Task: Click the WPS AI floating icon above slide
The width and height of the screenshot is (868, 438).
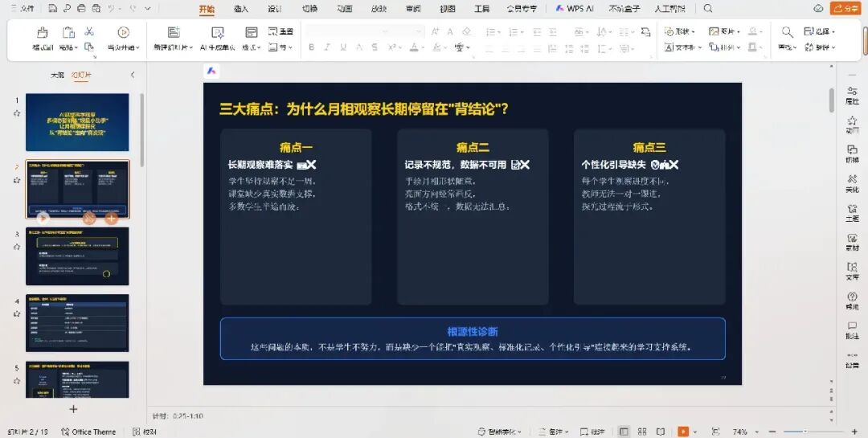Action: (x=211, y=71)
